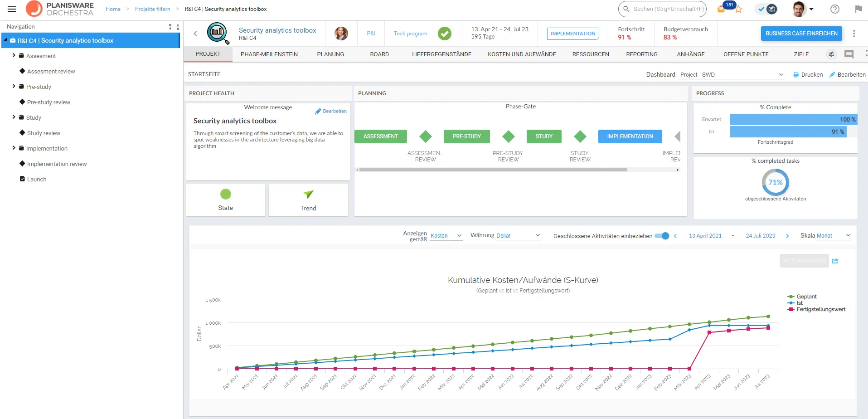868x419 pixels.
Task: Click the favorites star icon
Action: [738, 9]
